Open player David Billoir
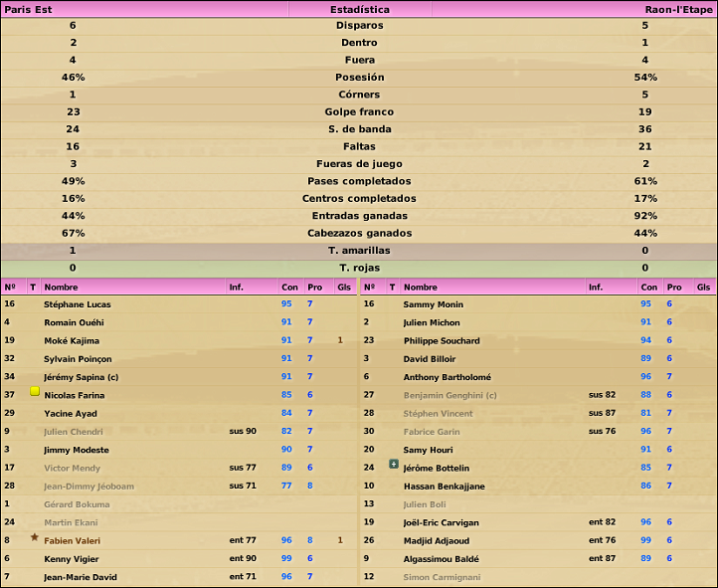Image resolution: width=718 pixels, height=588 pixels. [430, 359]
